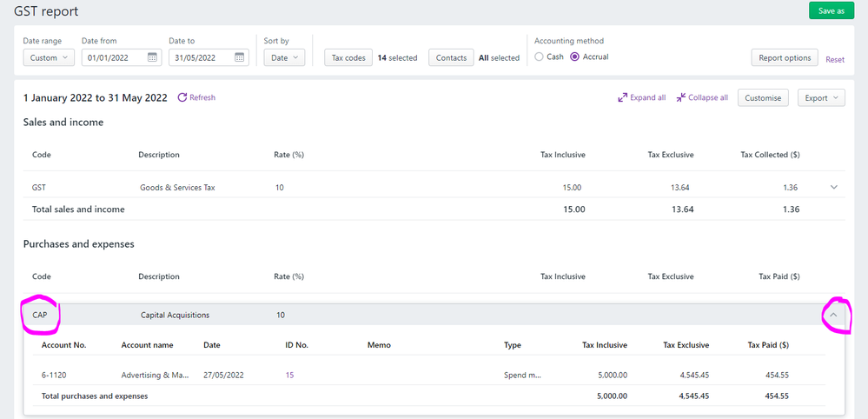The image size is (868, 419).
Task: Open the Contacts selector
Action: (451, 58)
